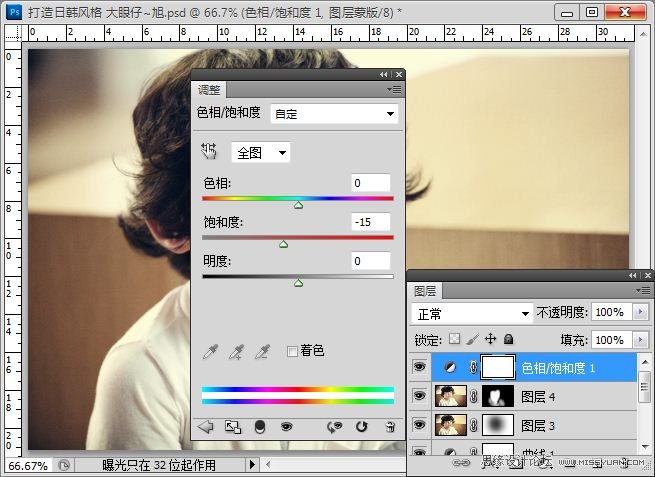Open the Adjustments panel flyout menu
The width and height of the screenshot is (655, 477).
click(x=394, y=89)
